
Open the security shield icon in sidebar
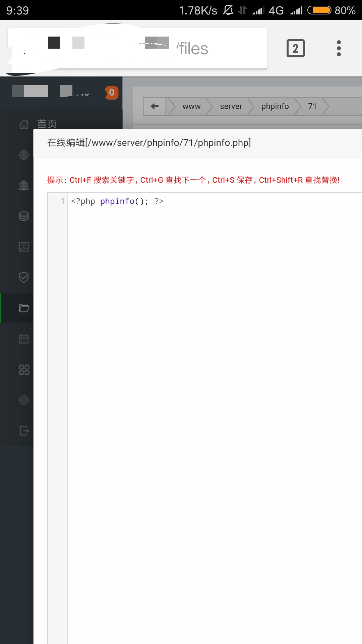pos(24,277)
